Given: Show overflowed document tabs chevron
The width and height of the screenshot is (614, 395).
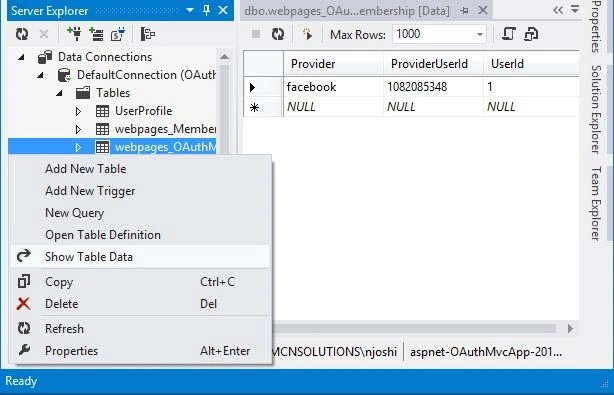Looking at the screenshot, I should point(558,10).
